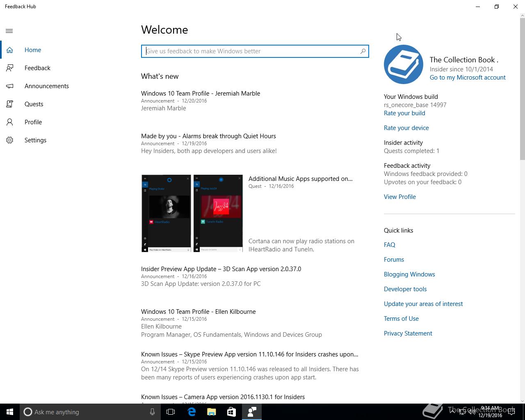Click the Home house icon
This screenshot has height=420, width=525.
tap(9, 50)
